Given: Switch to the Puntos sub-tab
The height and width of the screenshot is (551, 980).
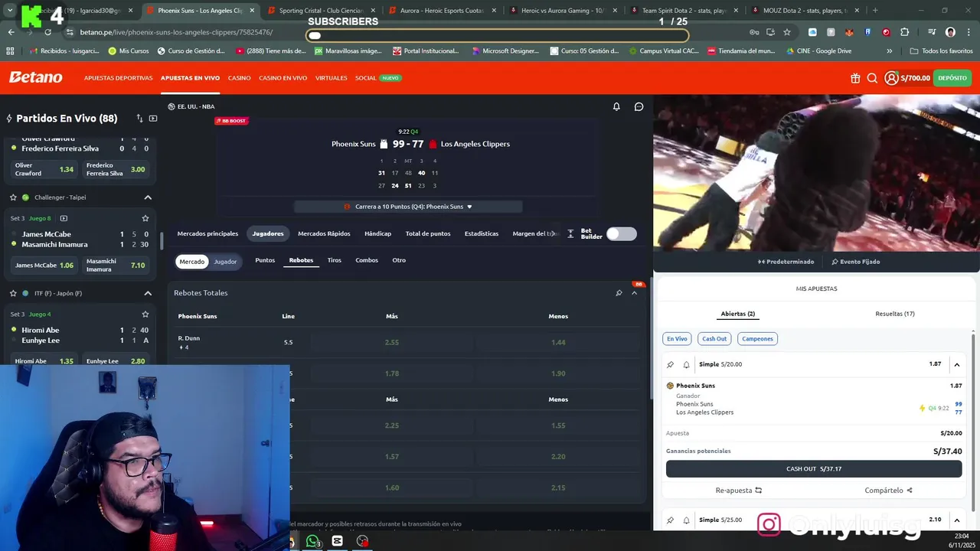Looking at the screenshot, I should pyautogui.click(x=265, y=260).
